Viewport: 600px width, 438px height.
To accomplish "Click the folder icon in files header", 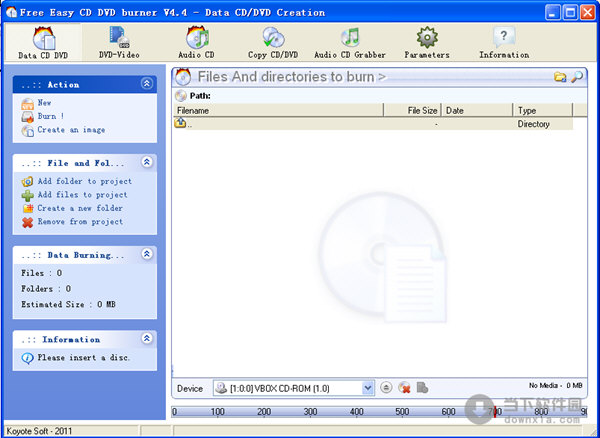I will tap(560, 77).
